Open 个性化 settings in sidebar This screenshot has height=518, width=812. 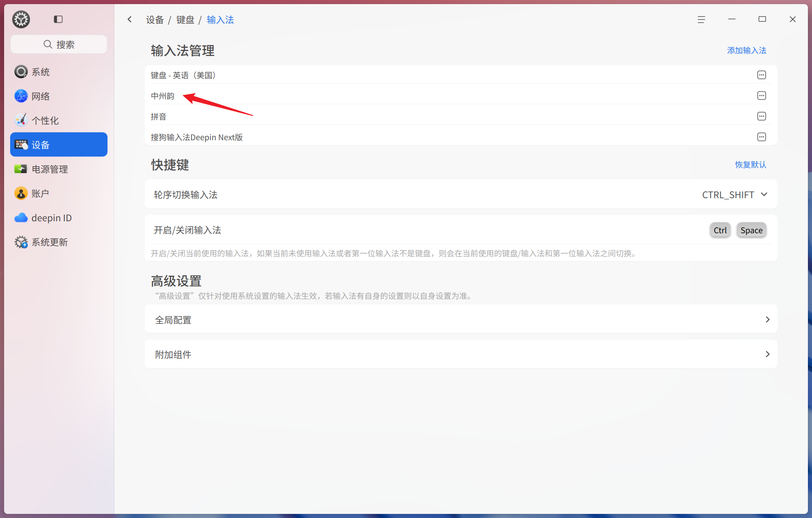pos(59,120)
